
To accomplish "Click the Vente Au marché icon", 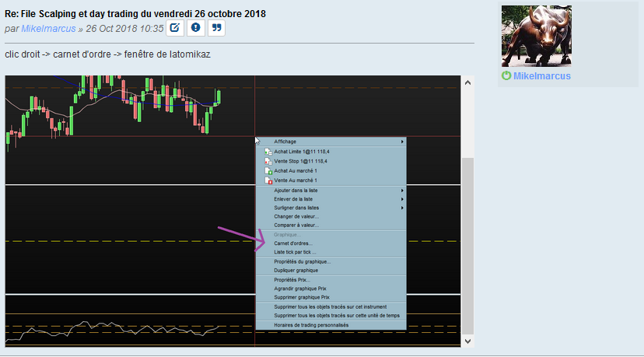I will [x=268, y=180].
